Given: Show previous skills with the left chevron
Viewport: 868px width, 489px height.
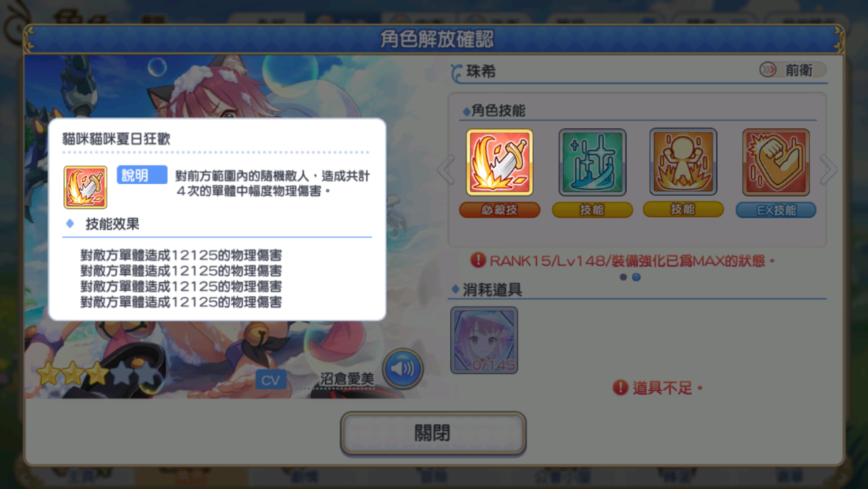Looking at the screenshot, I should tap(446, 170).
